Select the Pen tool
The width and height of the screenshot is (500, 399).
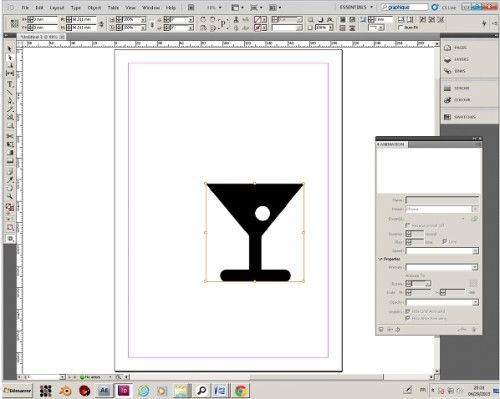tap(10, 101)
